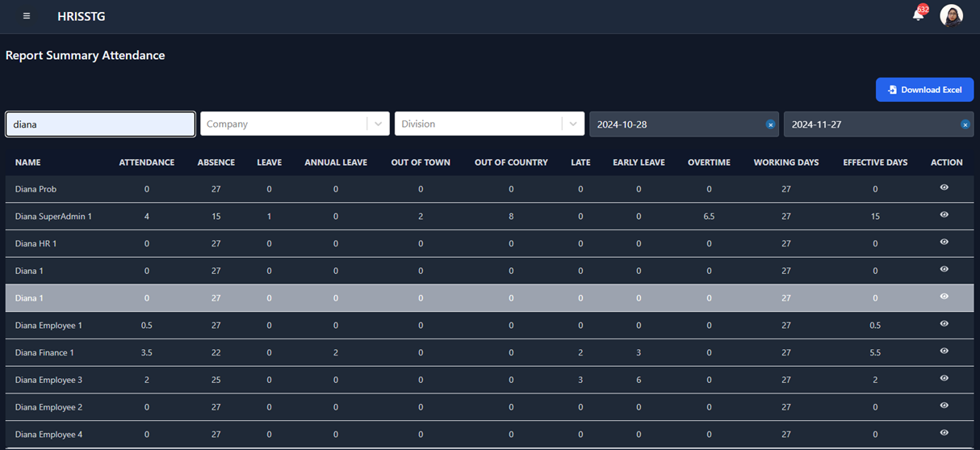This screenshot has height=450, width=980.
Task: Click out of country value 8
Action: [x=511, y=217]
